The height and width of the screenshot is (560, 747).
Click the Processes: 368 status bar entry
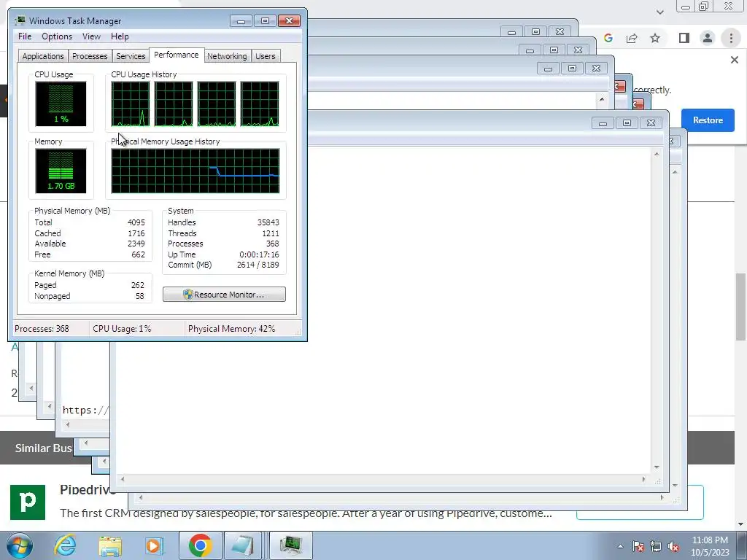(42, 329)
